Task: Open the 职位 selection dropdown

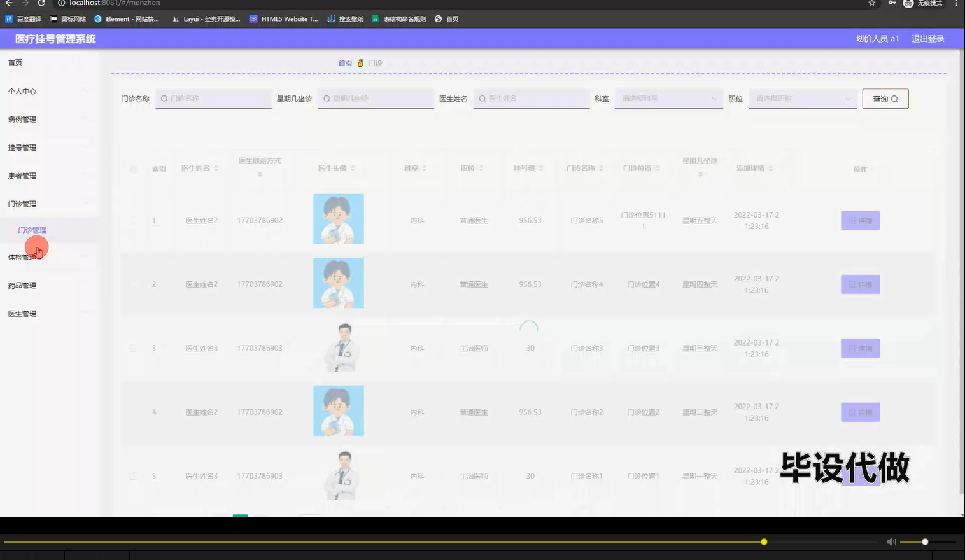Action: tap(802, 99)
